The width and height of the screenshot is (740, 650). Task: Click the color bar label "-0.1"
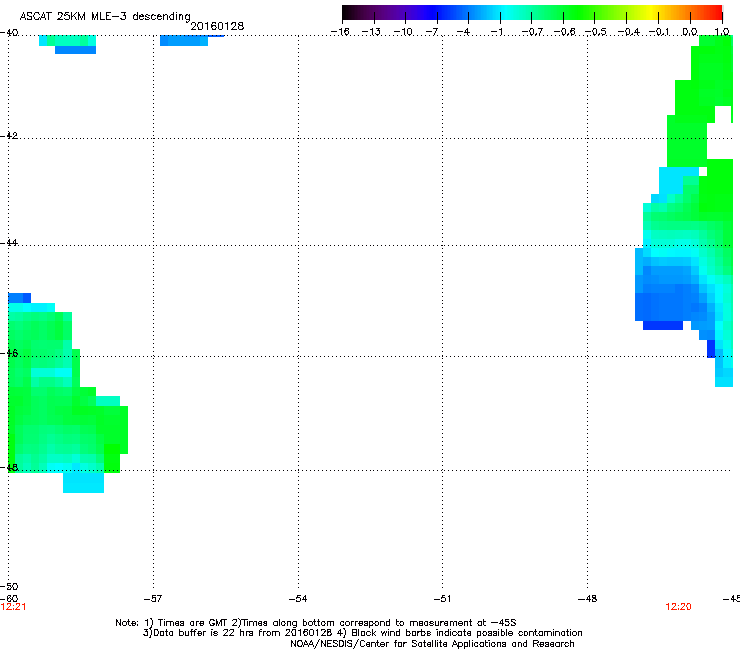pos(660,32)
